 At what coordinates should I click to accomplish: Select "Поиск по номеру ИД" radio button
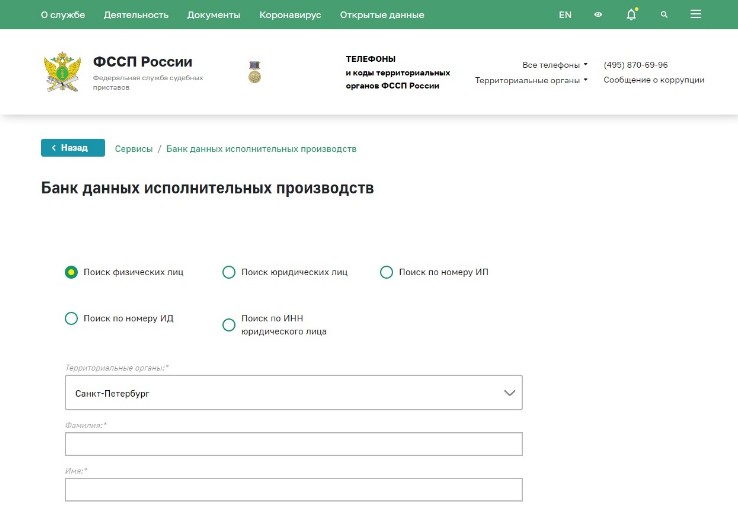point(71,319)
